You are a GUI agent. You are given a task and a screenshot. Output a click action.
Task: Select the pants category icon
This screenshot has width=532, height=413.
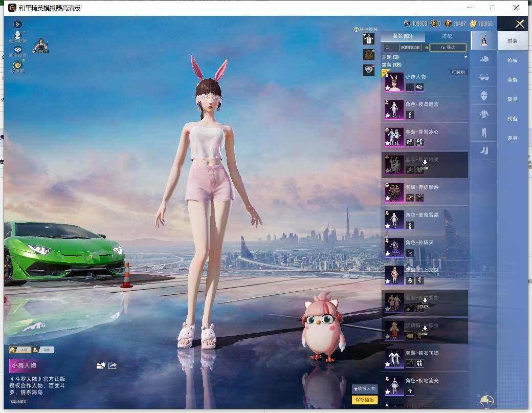(x=484, y=133)
